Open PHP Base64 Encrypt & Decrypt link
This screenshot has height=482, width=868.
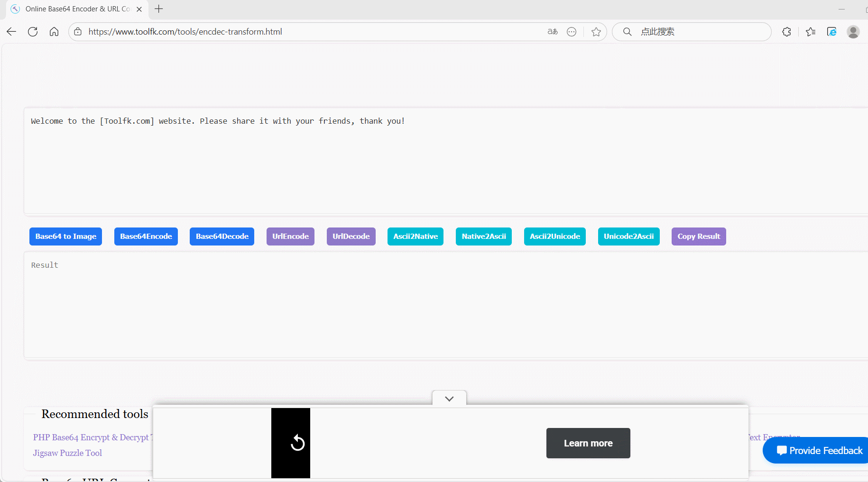point(93,437)
